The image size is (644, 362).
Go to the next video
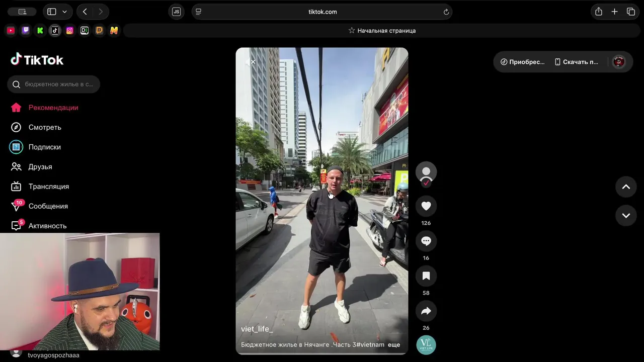626,216
